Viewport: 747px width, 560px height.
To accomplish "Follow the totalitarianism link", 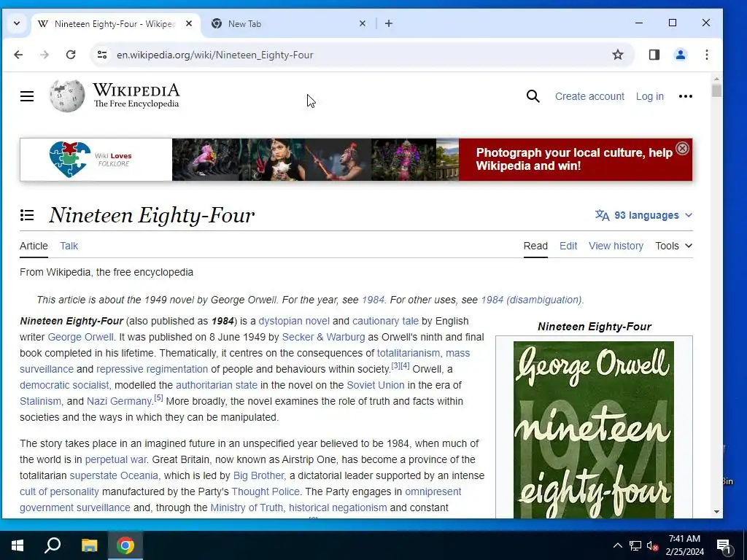I will pyautogui.click(x=409, y=354).
